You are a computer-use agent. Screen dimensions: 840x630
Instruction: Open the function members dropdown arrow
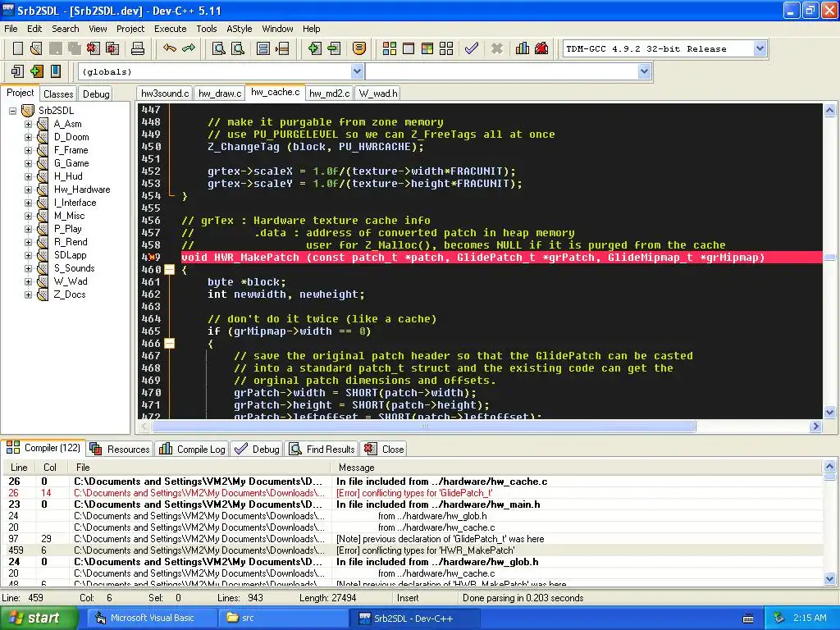pyautogui.click(x=644, y=71)
